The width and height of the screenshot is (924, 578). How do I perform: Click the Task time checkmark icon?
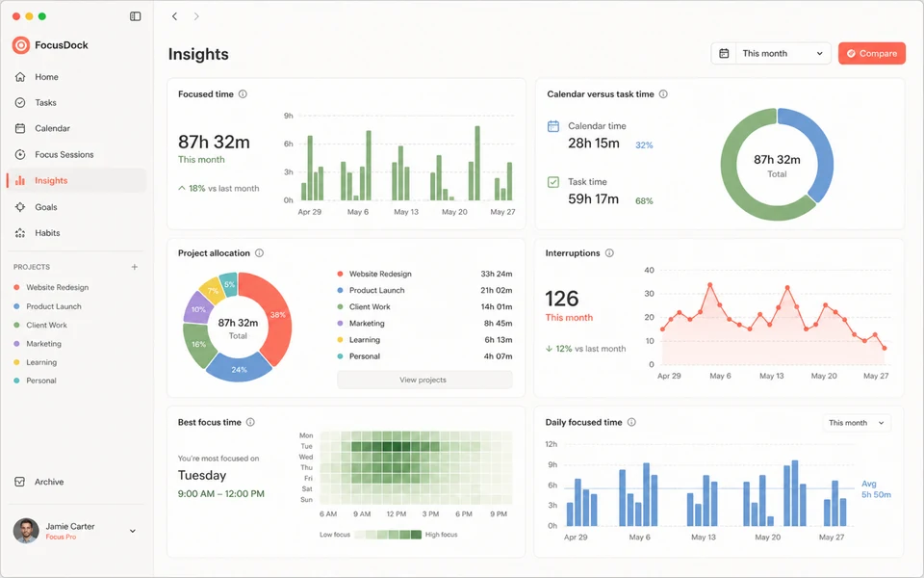tap(553, 182)
